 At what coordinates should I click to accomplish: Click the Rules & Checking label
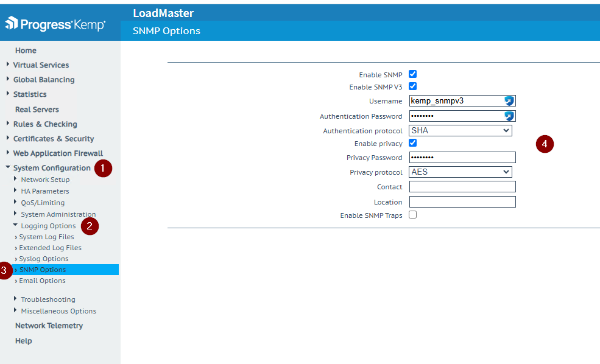45,124
